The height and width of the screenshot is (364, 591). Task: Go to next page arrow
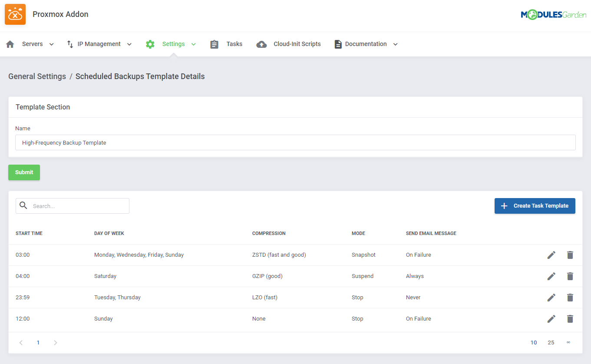(x=55, y=343)
